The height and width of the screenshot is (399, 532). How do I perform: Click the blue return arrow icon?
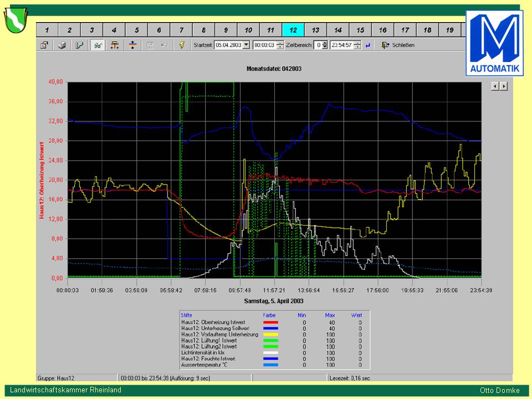pos(367,45)
